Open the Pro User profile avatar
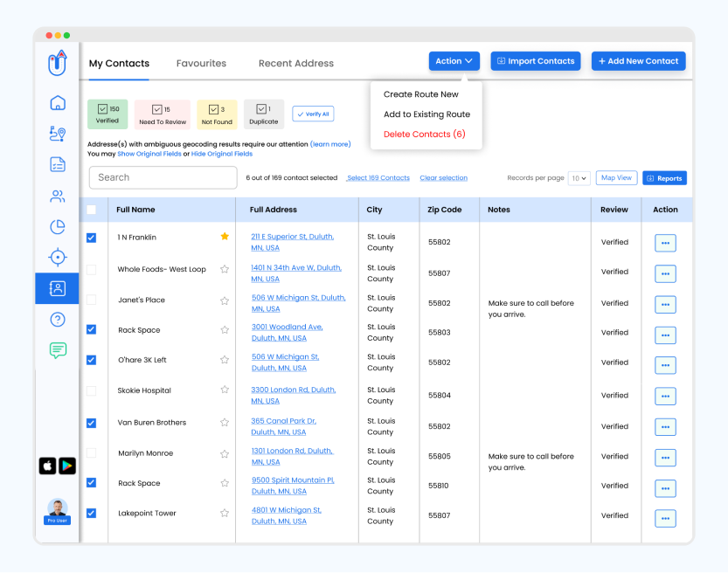Viewport: 728px width, 573px height. (x=58, y=511)
